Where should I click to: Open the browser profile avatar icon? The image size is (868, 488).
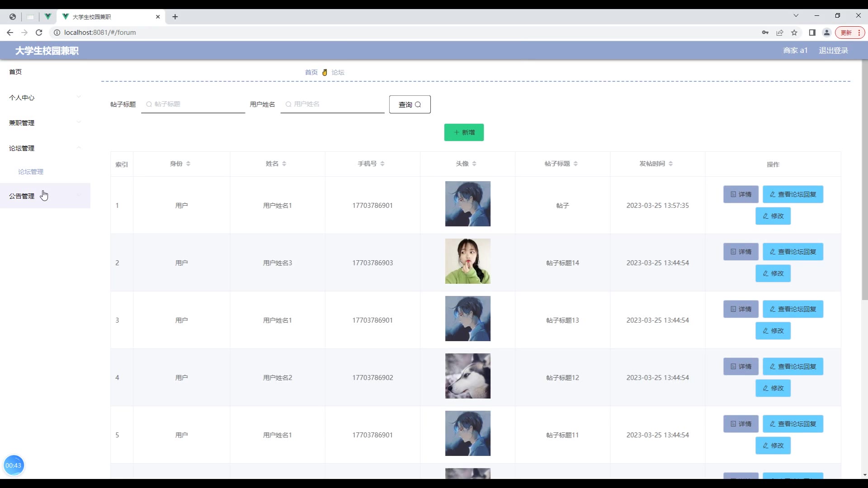pos(826,33)
